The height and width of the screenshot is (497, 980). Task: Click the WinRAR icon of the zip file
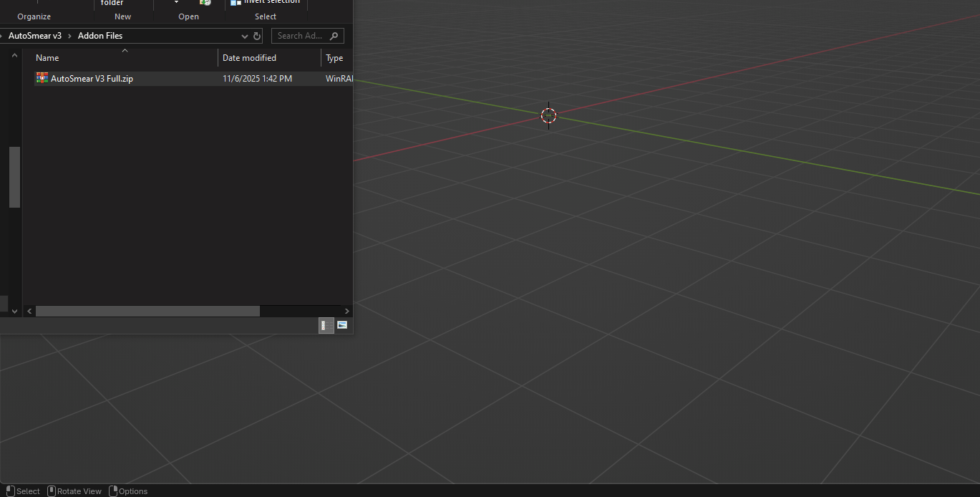[x=42, y=78]
